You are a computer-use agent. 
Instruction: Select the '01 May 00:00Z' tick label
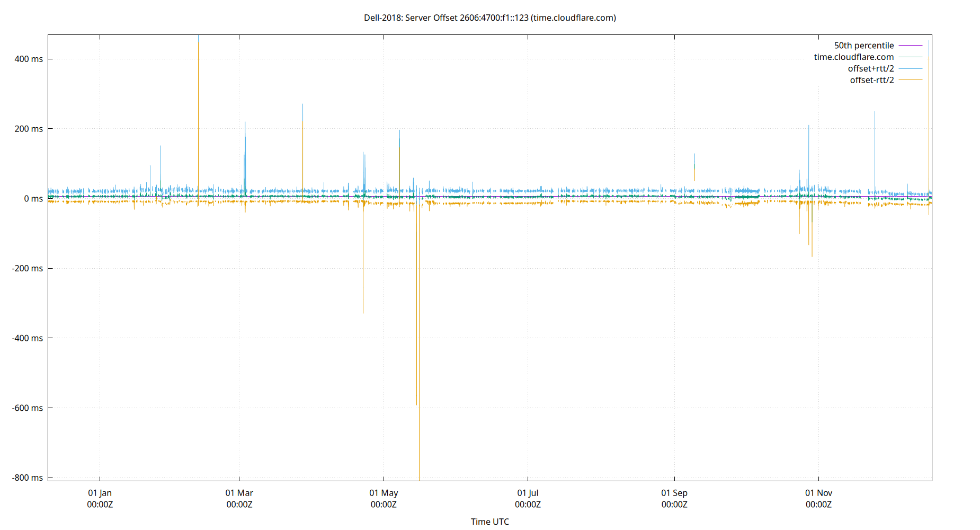[384, 499]
